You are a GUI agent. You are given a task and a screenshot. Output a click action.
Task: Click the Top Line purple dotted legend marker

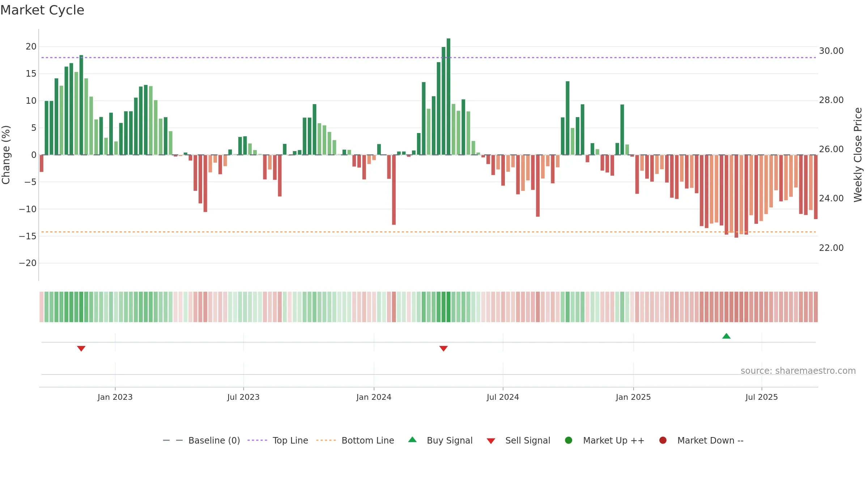(257, 440)
